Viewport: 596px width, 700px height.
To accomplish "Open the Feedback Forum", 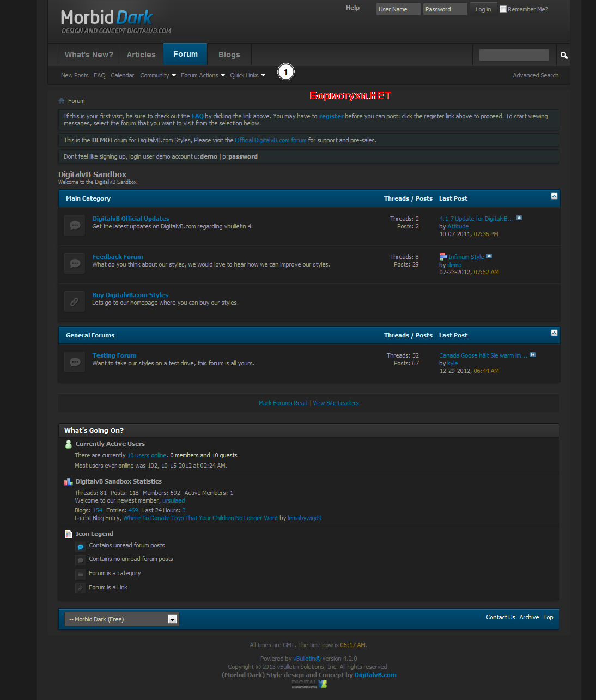I will pos(118,257).
